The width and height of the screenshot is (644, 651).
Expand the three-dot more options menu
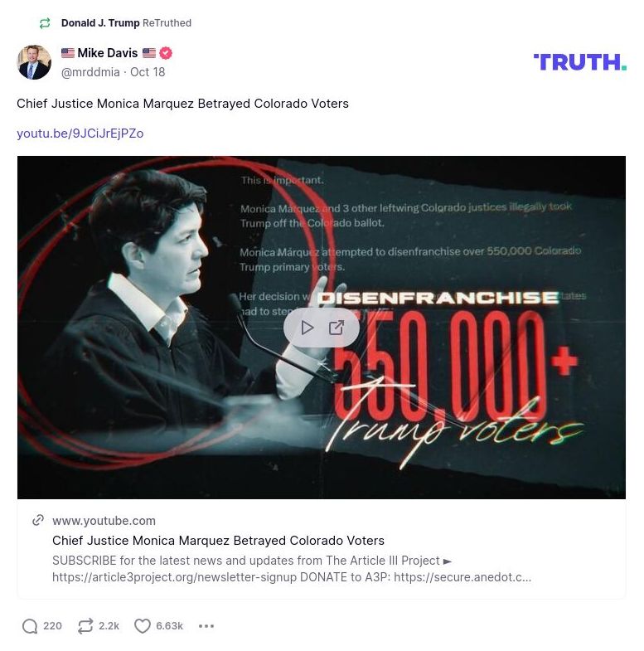click(x=206, y=626)
